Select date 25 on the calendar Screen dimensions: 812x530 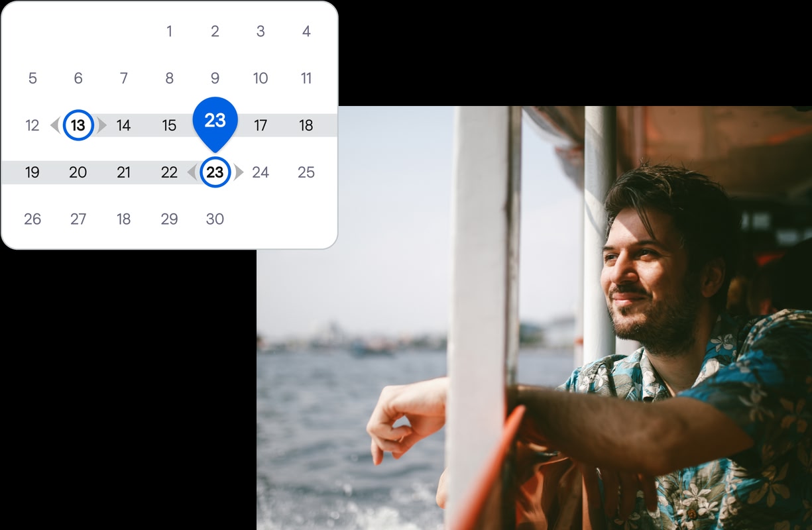306,172
